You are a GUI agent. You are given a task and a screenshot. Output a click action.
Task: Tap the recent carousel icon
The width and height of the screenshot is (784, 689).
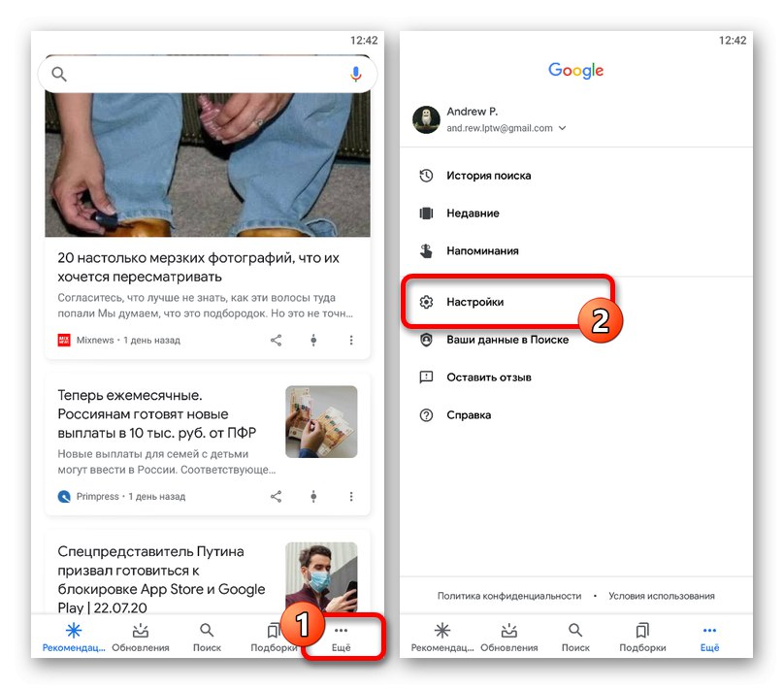pyautogui.click(x=426, y=213)
